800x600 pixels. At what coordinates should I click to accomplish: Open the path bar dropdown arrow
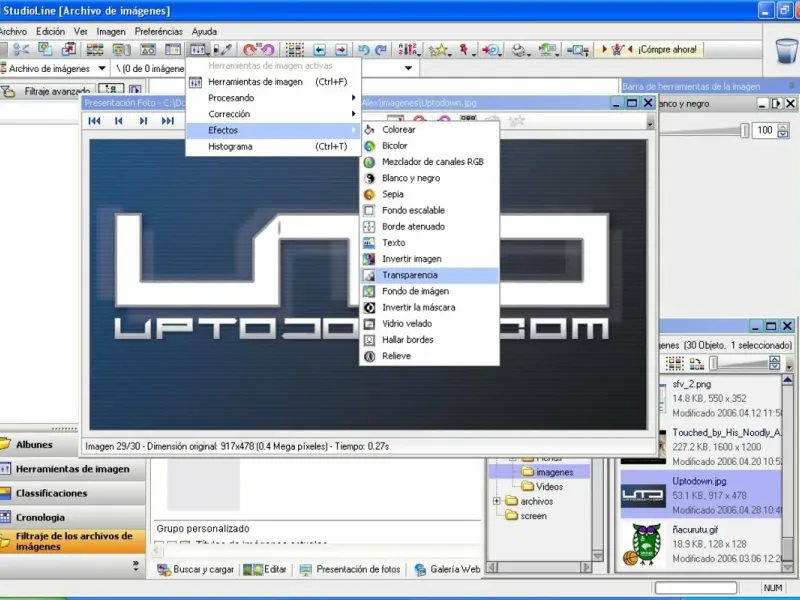[408, 68]
